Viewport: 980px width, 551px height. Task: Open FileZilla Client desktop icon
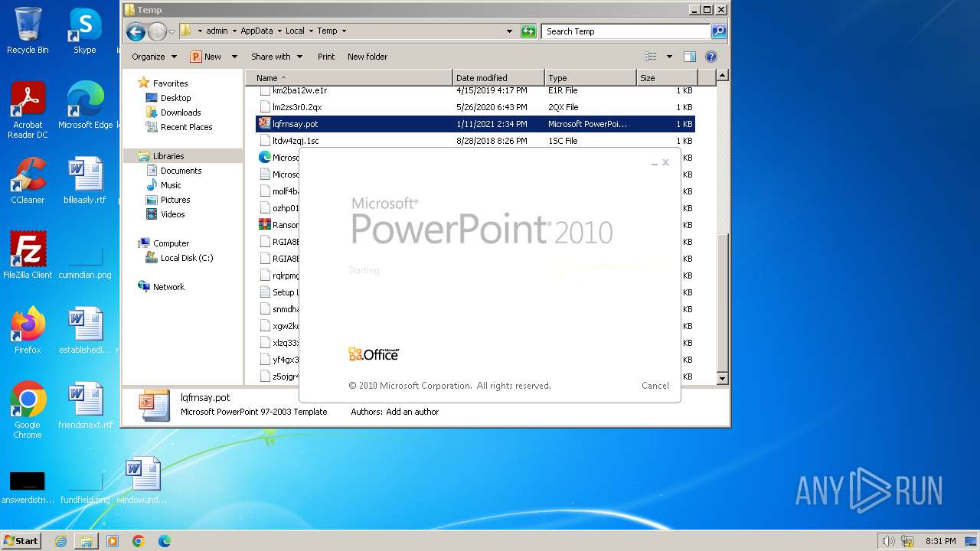click(x=28, y=256)
